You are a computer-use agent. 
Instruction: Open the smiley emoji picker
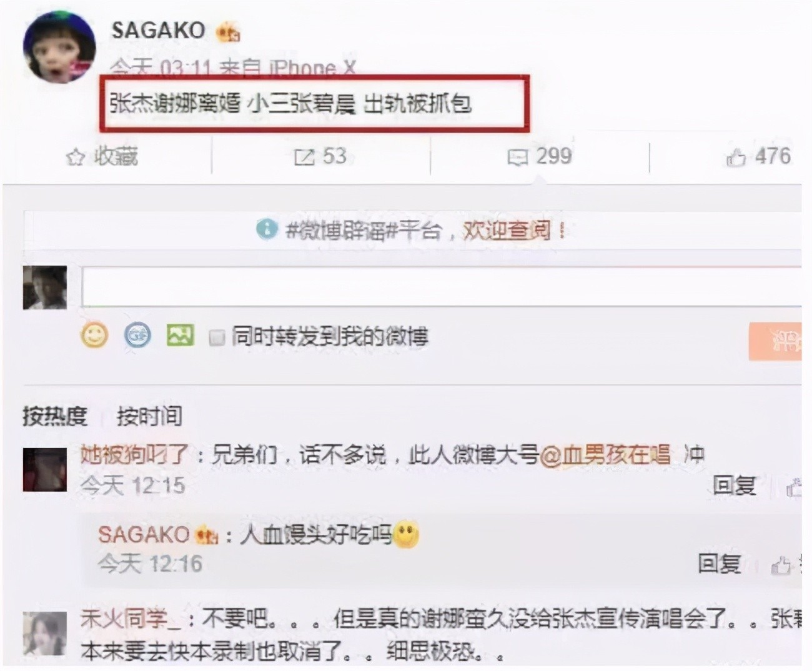[x=95, y=336]
